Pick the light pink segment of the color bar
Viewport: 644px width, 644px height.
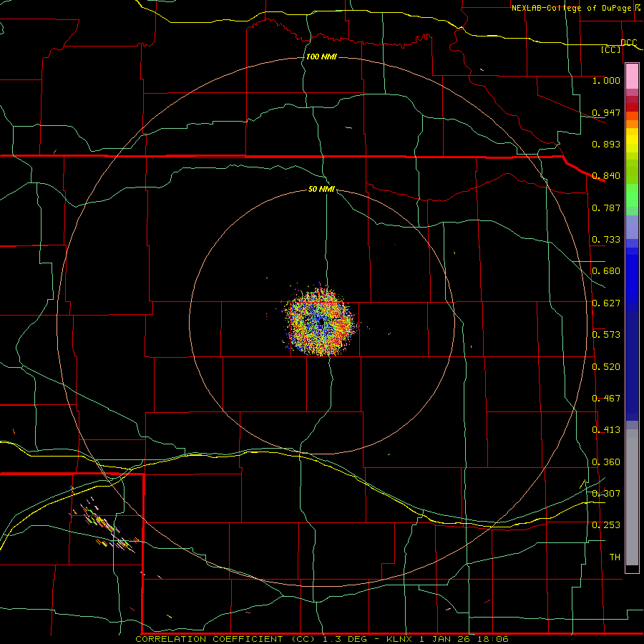click(632, 76)
